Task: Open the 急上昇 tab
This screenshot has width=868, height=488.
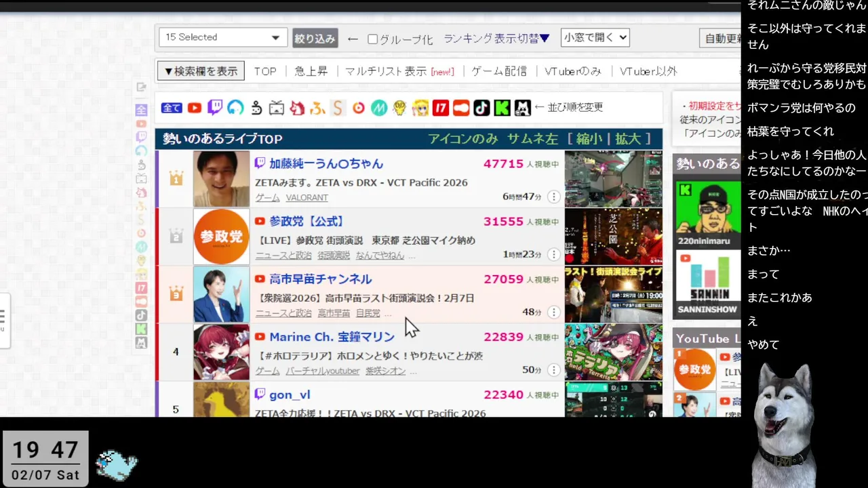Action: coord(311,71)
